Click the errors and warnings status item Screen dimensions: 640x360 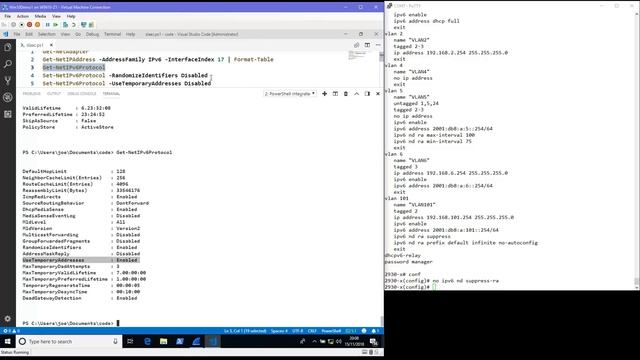pyautogui.click(x=11, y=331)
